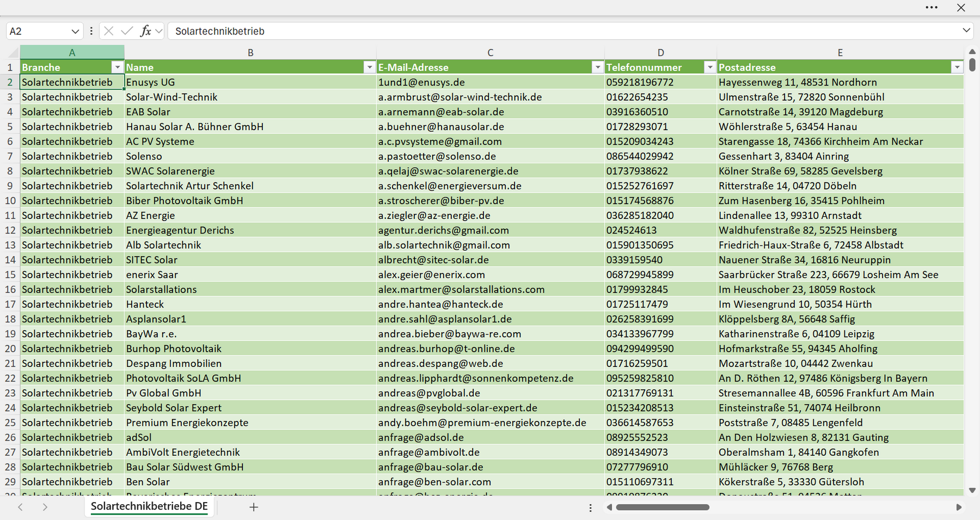The height and width of the screenshot is (520, 980).
Task: Select the cell containing Enusys UG
Action: (250, 82)
